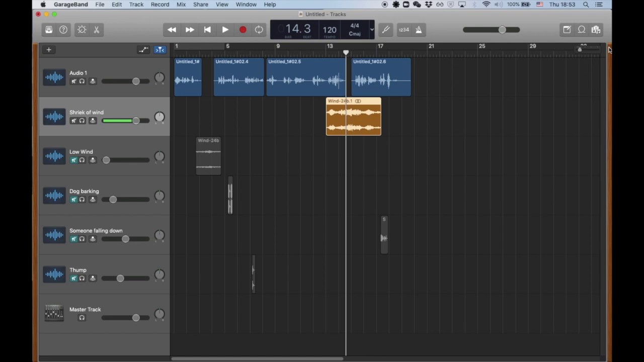The image size is (644, 362).
Task: Open the Notepad button
Action: (567, 30)
